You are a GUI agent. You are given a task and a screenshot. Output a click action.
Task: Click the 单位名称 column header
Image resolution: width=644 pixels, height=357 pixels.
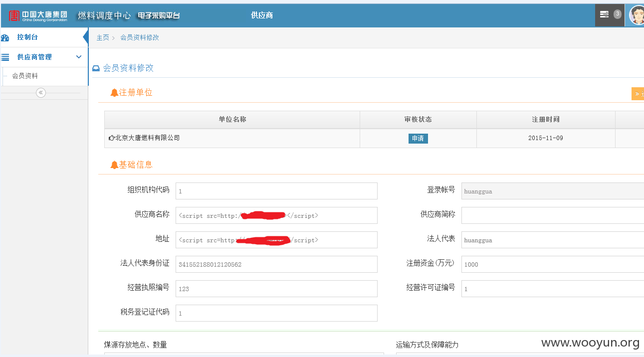232,120
